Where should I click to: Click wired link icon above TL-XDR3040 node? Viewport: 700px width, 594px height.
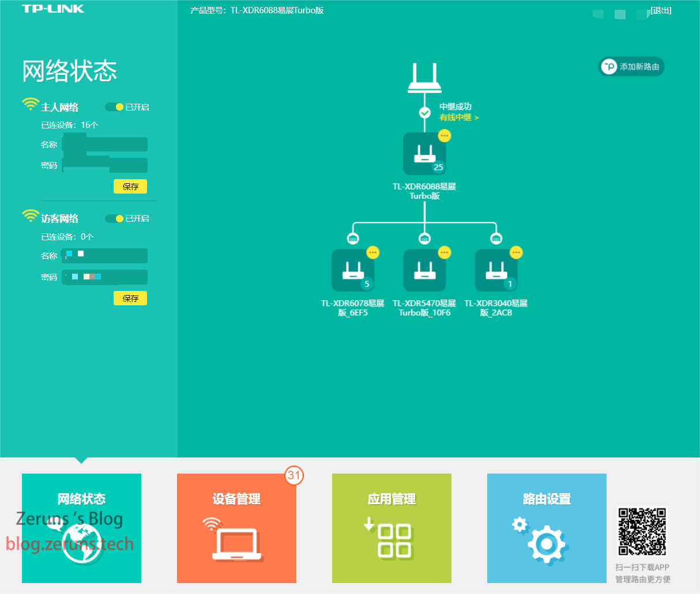point(496,238)
